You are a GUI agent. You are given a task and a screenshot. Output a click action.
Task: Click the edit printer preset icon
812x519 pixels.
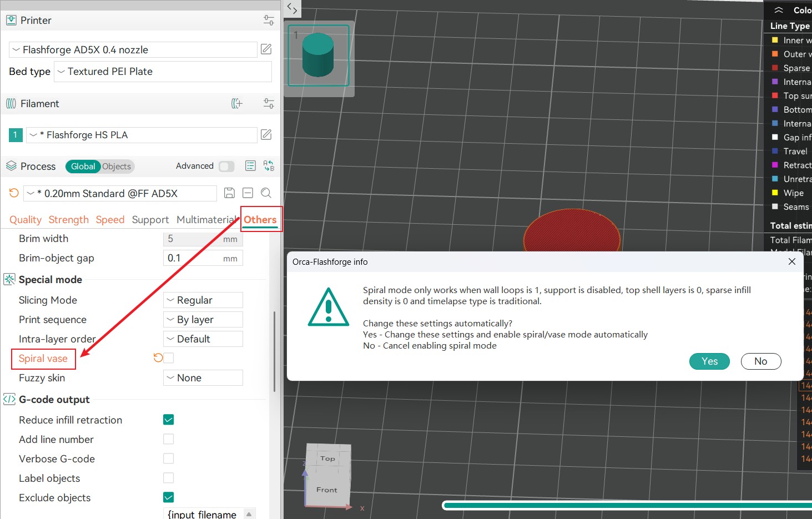266,49
